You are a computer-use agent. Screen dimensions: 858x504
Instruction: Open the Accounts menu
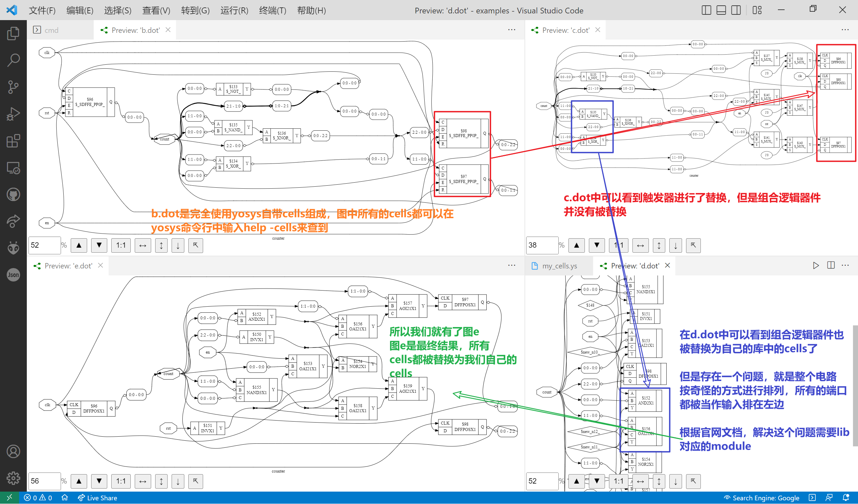point(13,452)
